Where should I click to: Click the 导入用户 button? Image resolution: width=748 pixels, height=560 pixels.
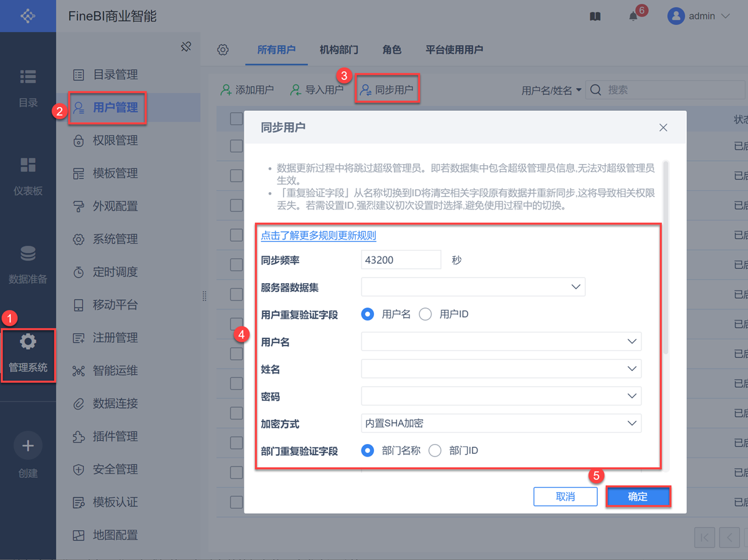coord(317,90)
